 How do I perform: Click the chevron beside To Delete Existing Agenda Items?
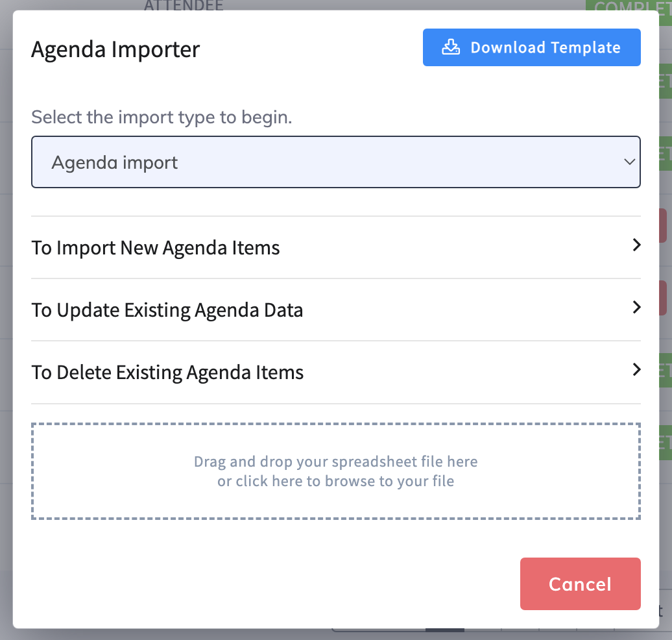(636, 369)
